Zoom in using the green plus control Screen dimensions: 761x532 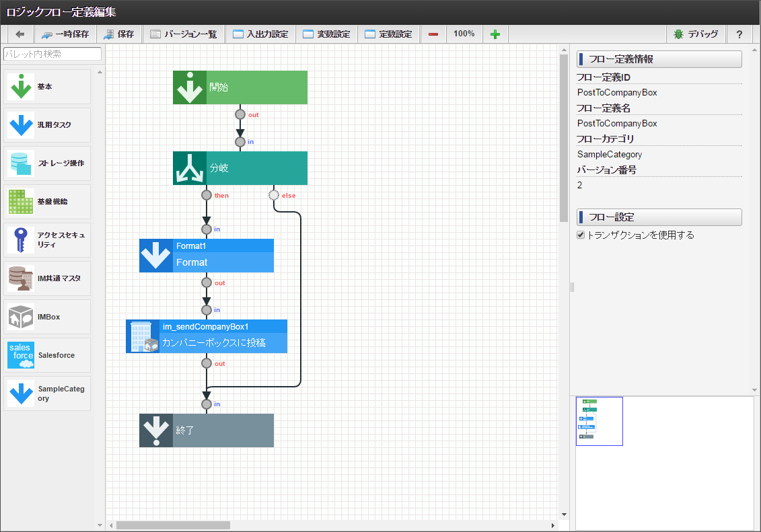pos(495,34)
